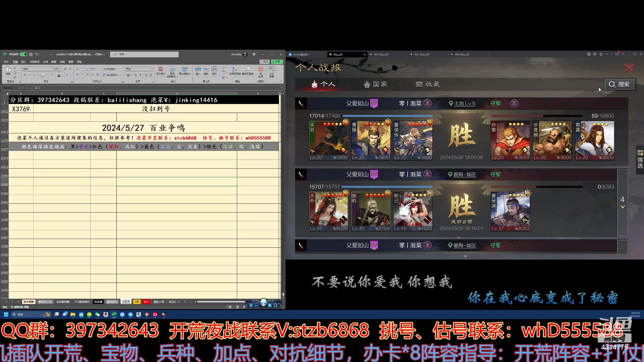This screenshot has height=362, width=644.
Task: Click MuMu emulator keyboard mapping icon
Action: (589, 54)
